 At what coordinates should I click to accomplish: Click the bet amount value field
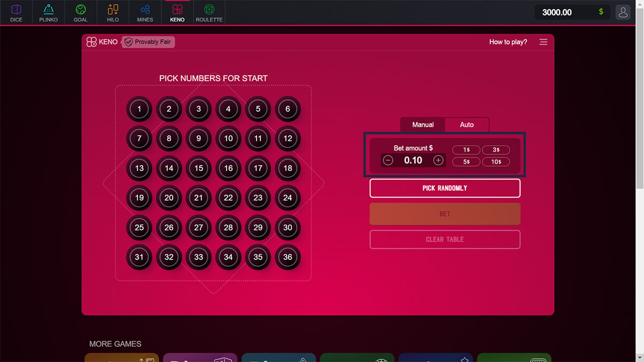coord(413,160)
